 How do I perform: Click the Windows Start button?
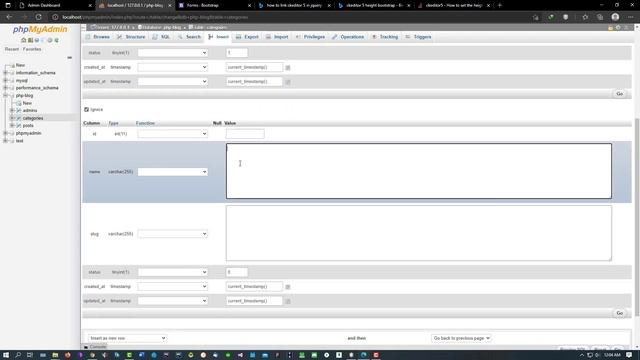[x=6, y=355]
